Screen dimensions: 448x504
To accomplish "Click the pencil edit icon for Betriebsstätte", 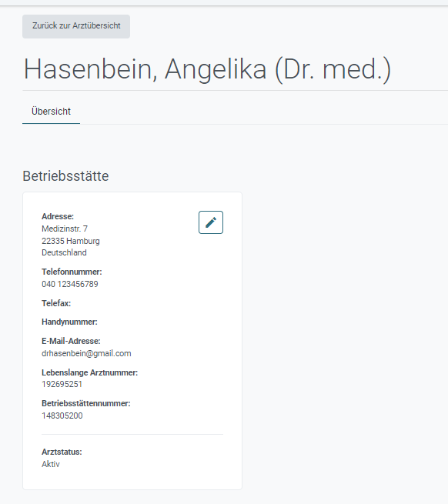I will (211, 222).
